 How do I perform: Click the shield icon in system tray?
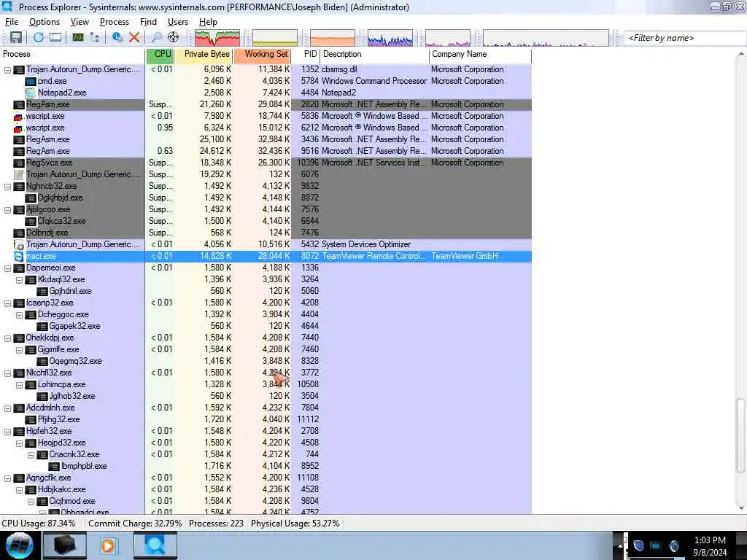639,545
